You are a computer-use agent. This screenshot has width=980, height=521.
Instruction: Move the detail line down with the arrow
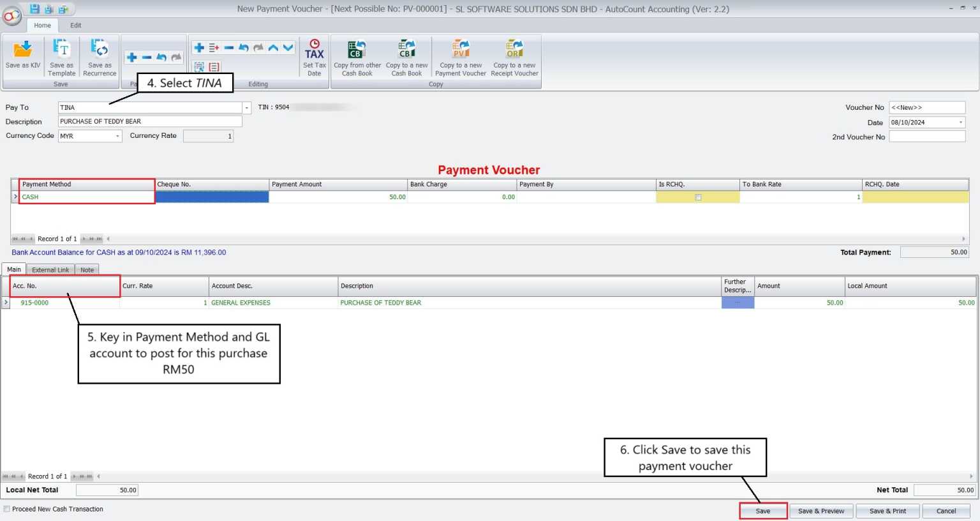[288, 48]
